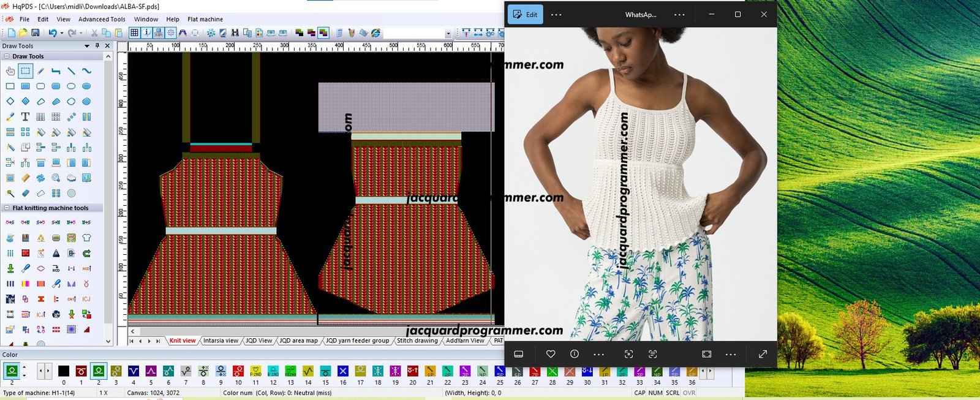Select the Text tool in Draw Tools
This screenshot has width=980, height=400.
pyautogui.click(x=25, y=116)
